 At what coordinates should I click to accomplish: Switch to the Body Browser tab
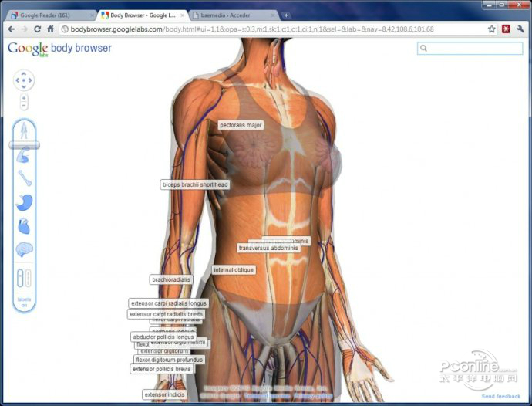pos(143,15)
